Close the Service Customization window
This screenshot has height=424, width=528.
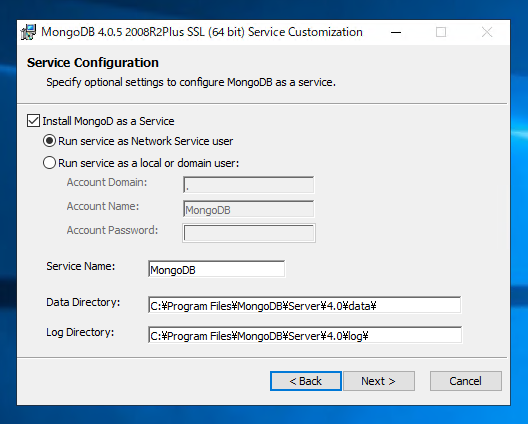coord(487,32)
